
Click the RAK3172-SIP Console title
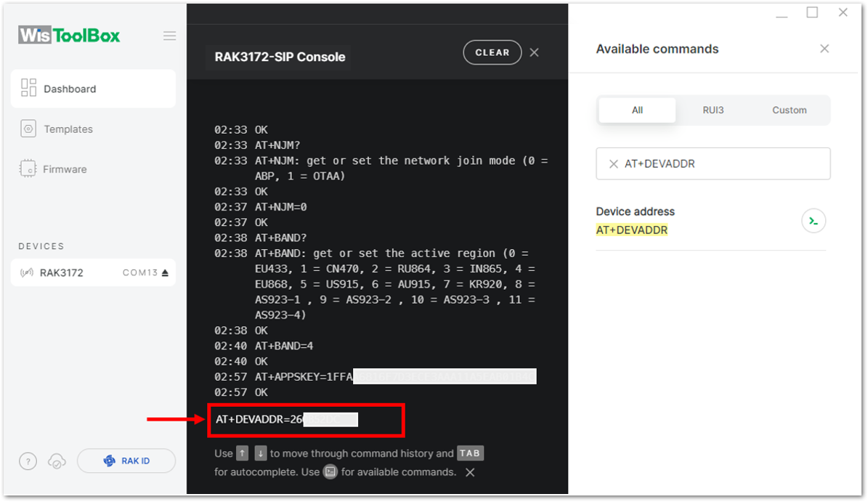(x=280, y=57)
